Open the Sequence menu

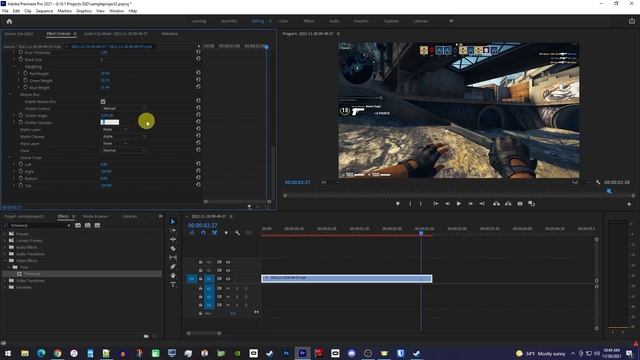(x=44, y=11)
